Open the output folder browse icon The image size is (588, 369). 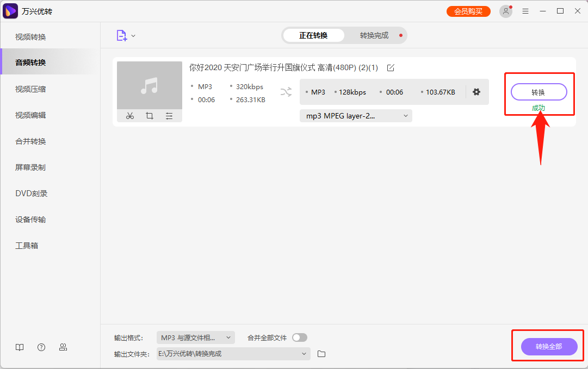321,353
